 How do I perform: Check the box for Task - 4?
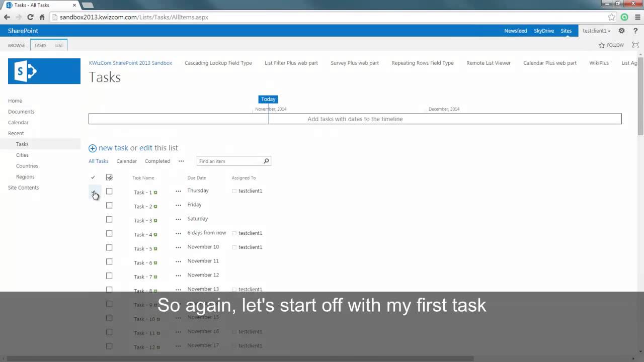109,233
